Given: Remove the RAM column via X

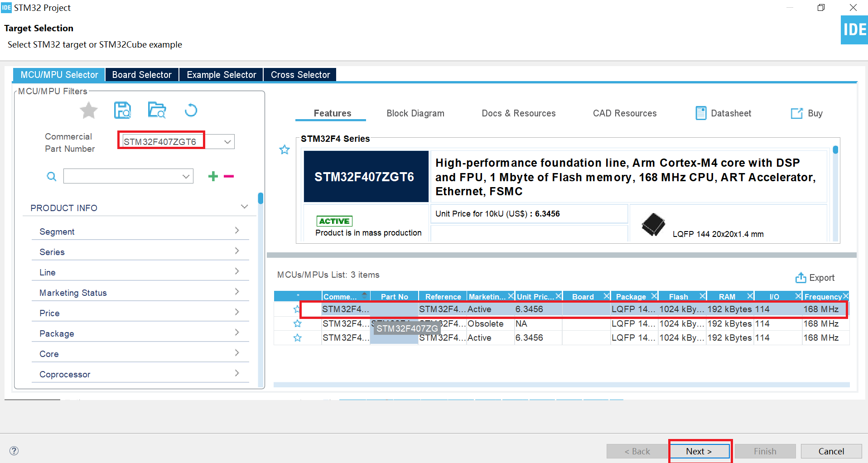Looking at the screenshot, I should coord(750,296).
